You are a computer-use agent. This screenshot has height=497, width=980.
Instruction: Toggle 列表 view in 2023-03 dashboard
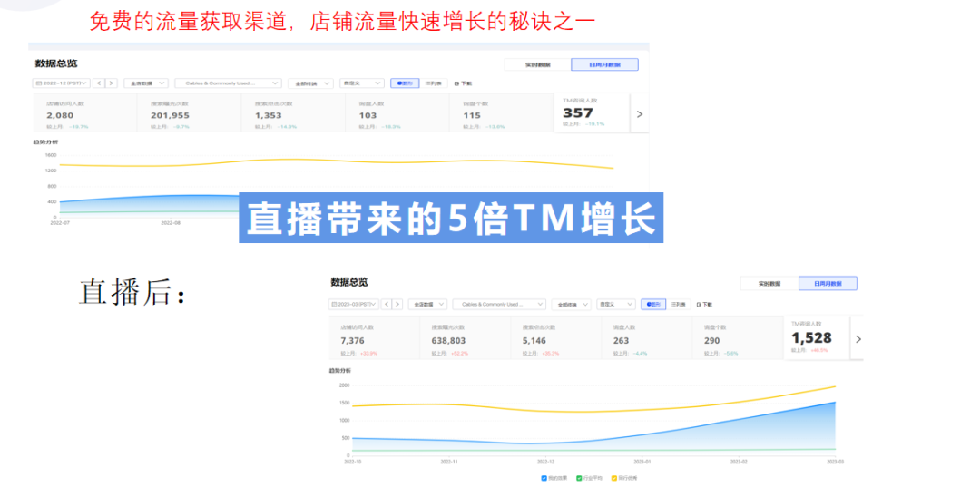pos(678,304)
